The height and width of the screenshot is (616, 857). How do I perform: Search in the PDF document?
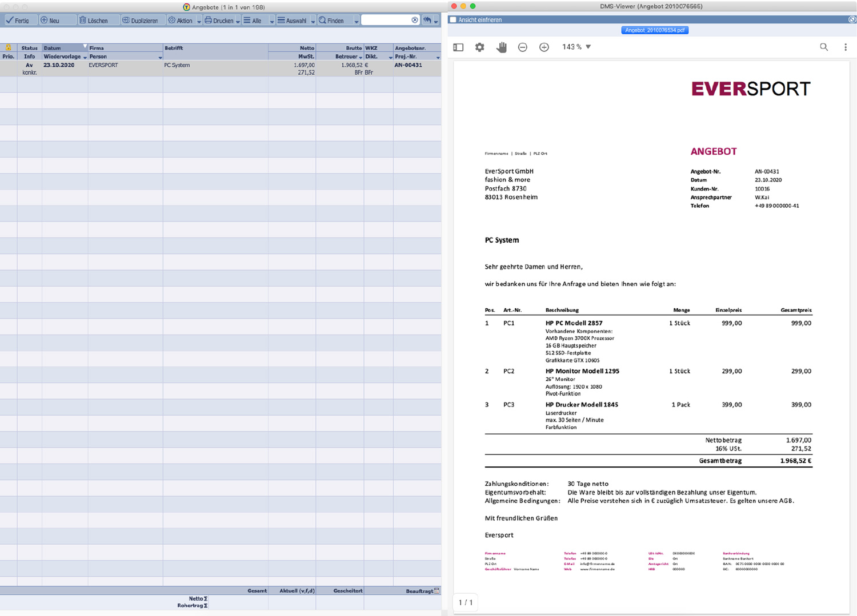(824, 47)
